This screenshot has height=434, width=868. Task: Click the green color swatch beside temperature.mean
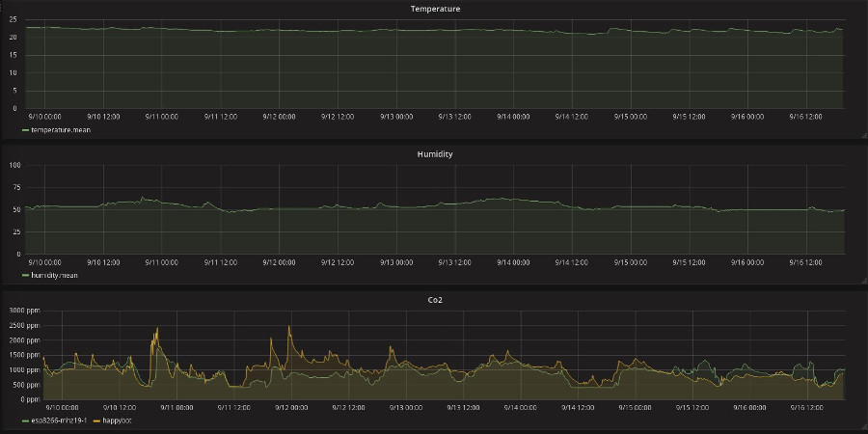click(25, 130)
